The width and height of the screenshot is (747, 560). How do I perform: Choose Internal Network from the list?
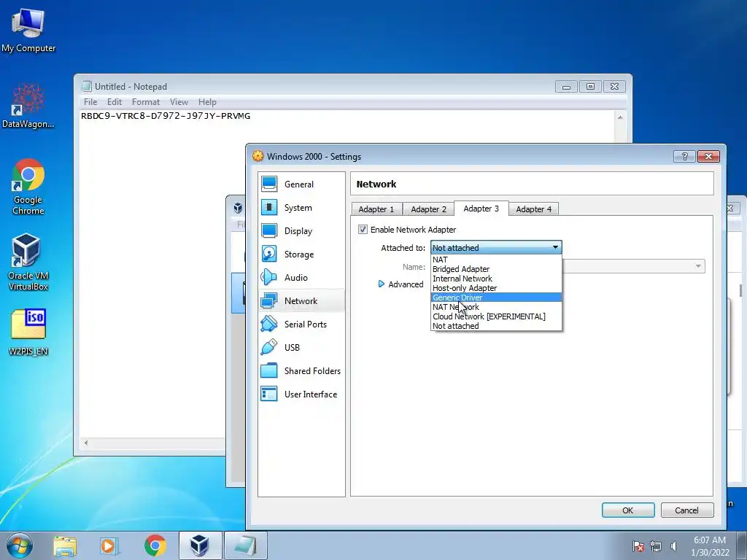[496, 279]
